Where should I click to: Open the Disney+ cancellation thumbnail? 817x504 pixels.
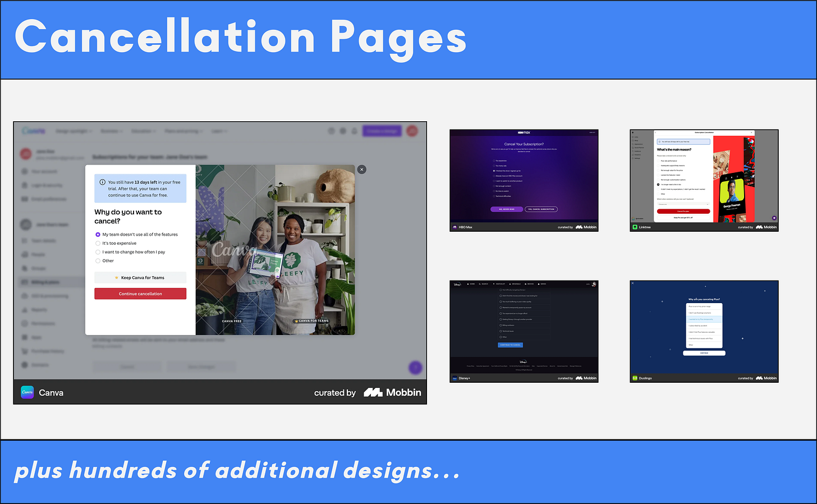[x=524, y=331]
